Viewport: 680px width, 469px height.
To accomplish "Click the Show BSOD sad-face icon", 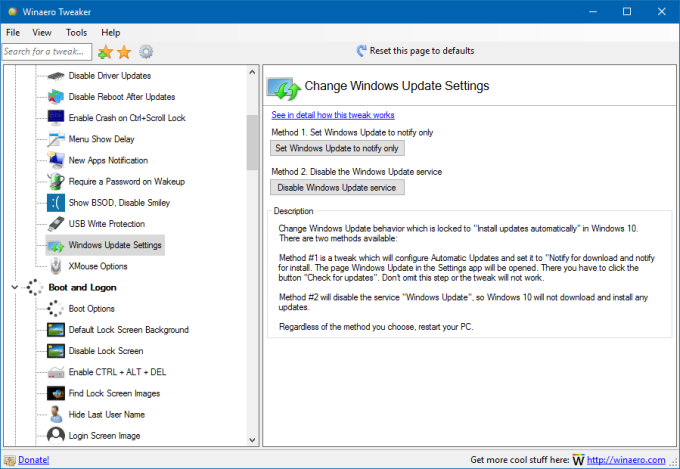I will (x=56, y=203).
